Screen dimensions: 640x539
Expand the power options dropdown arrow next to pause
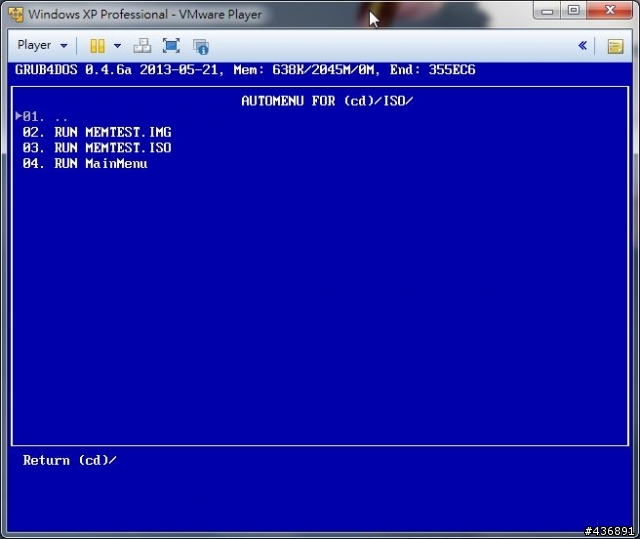(x=118, y=46)
